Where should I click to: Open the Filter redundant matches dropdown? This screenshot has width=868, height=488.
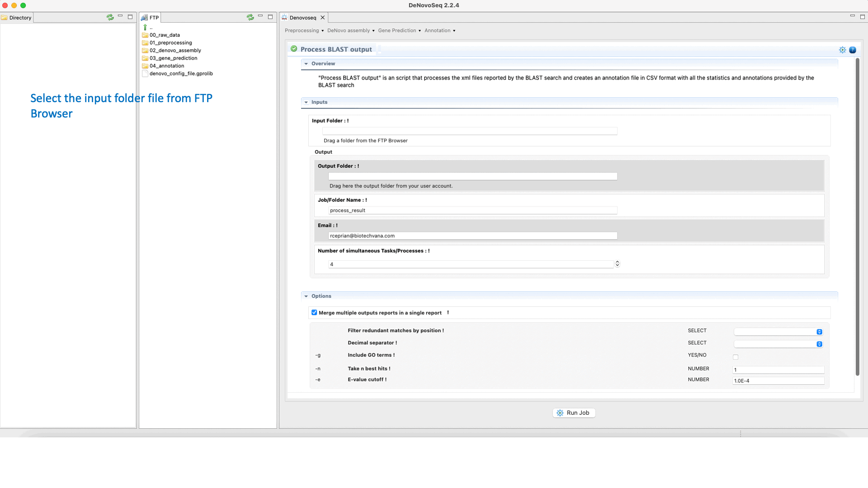pyautogui.click(x=778, y=332)
